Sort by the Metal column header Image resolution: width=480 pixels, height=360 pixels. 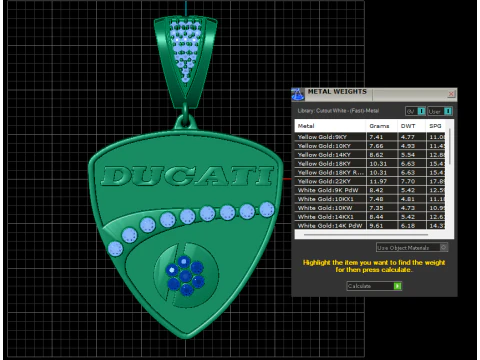330,126
